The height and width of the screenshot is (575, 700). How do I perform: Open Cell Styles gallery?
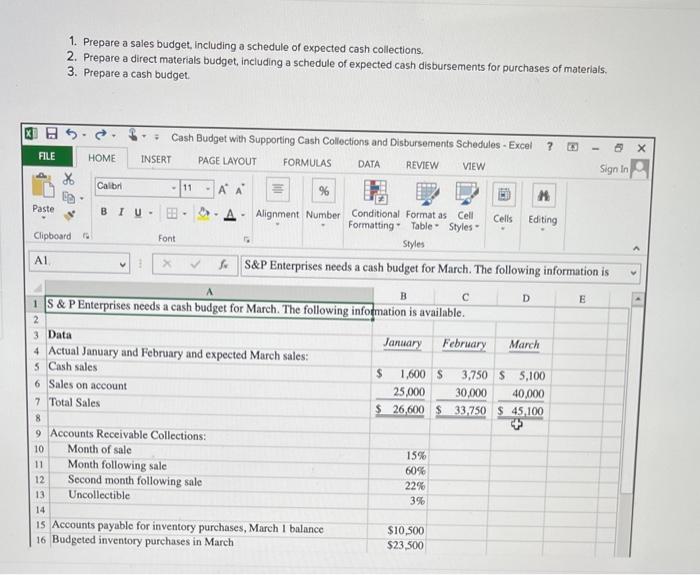tap(465, 208)
